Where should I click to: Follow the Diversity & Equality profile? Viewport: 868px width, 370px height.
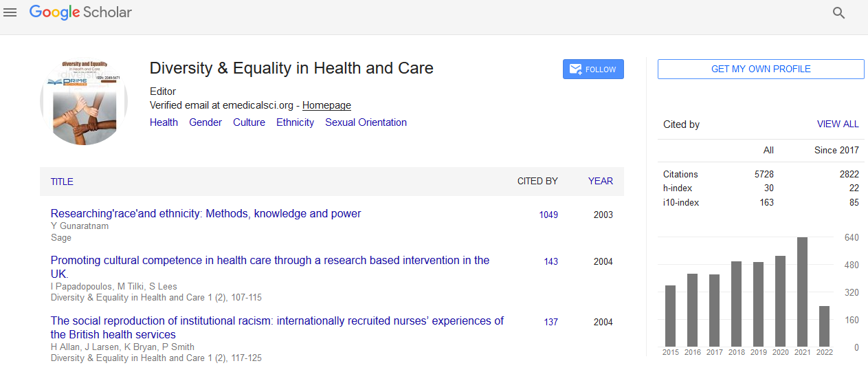[593, 69]
